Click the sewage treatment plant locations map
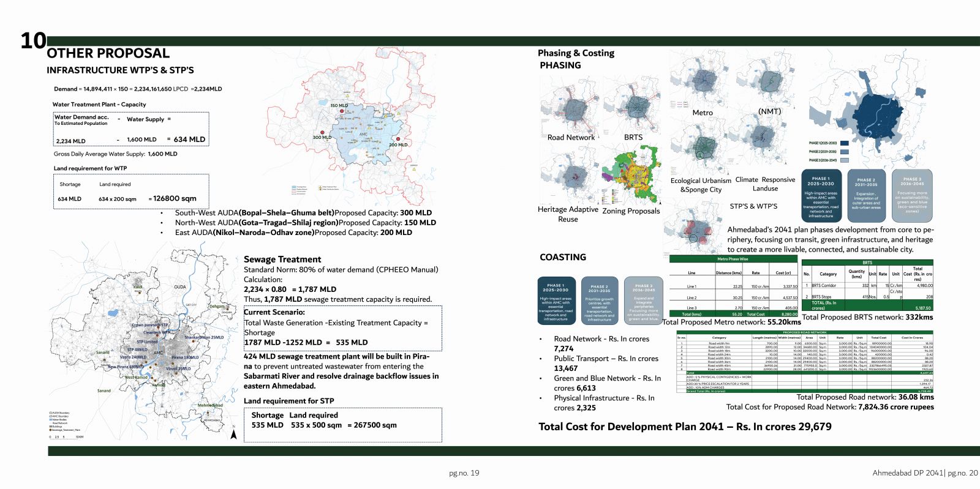Image resolution: width=980 pixels, height=489 pixels. click(x=144, y=340)
